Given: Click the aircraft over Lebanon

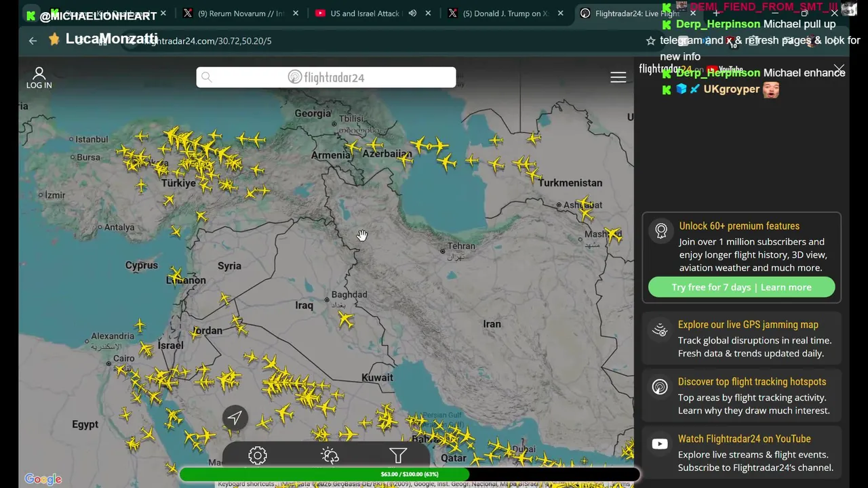Looking at the screenshot, I should click(x=176, y=275).
